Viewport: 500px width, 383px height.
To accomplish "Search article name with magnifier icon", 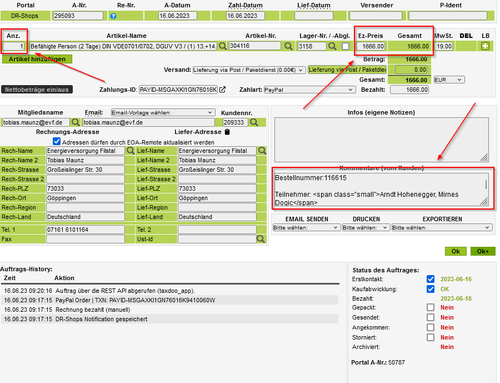I will [222, 46].
